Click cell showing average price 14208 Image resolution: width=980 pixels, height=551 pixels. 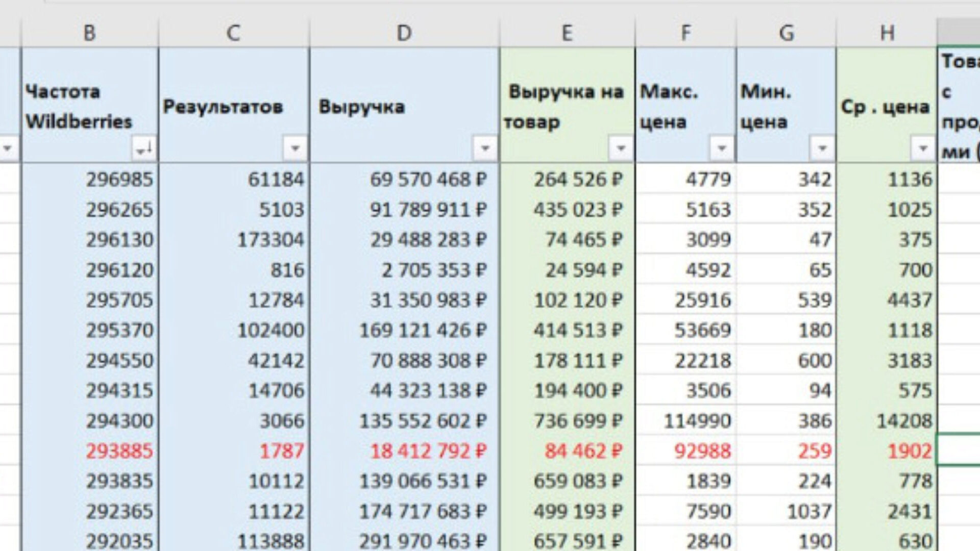(x=904, y=421)
